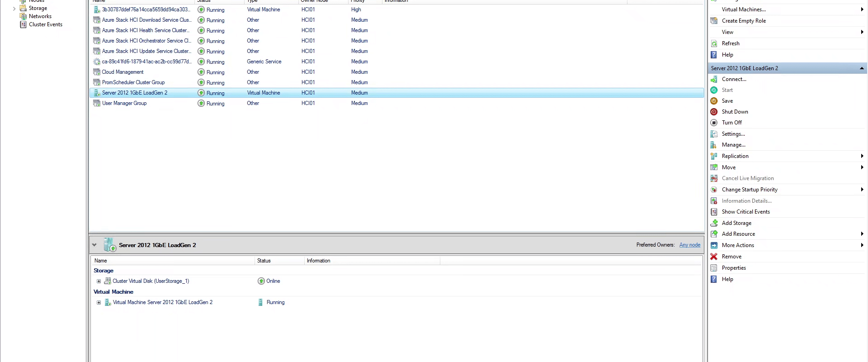Choose Create Empty Role action
Screen dimensions: 868x362
point(744,21)
